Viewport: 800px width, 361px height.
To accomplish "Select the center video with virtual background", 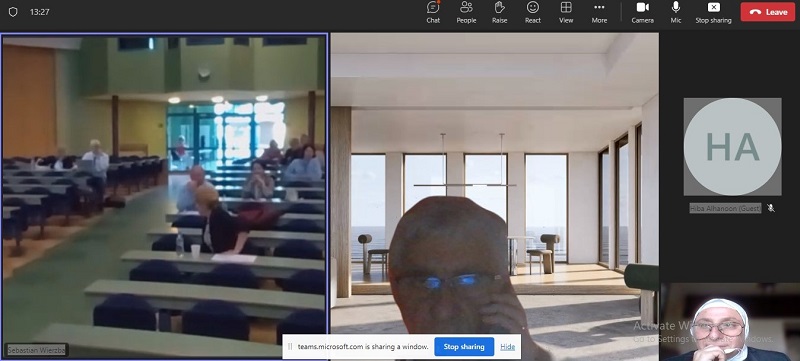I will (x=494, y=197).
